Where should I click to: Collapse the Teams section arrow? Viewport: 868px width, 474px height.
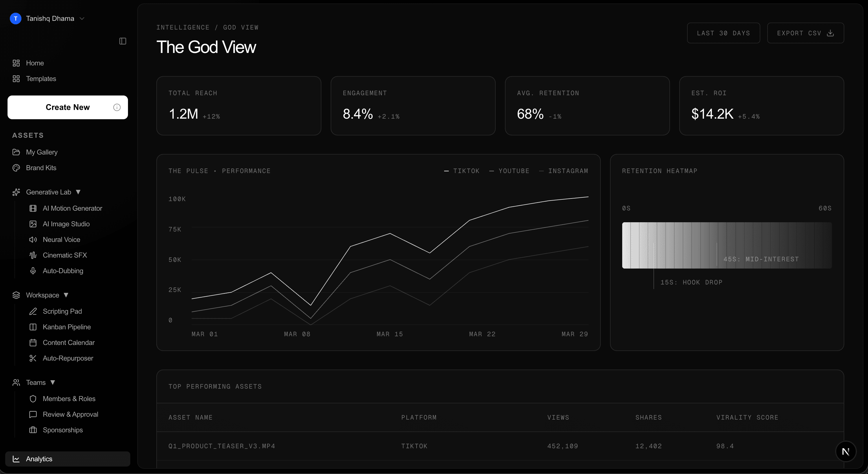coord(53,382)
